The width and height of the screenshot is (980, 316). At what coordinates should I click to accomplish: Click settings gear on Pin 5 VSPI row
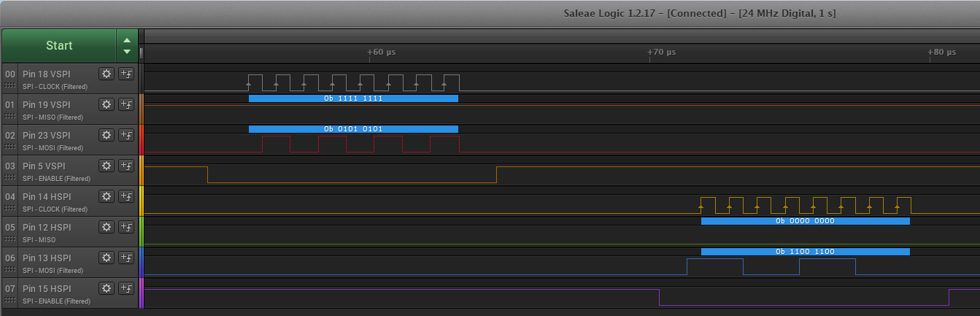pos(107,166)
